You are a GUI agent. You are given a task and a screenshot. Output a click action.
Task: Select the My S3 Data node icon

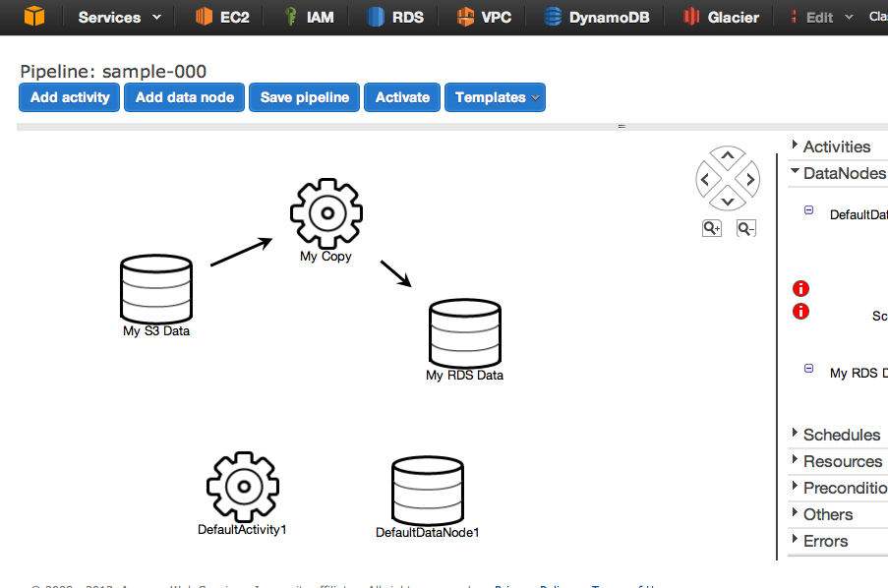pyautogui.click(x=155, y=288)
